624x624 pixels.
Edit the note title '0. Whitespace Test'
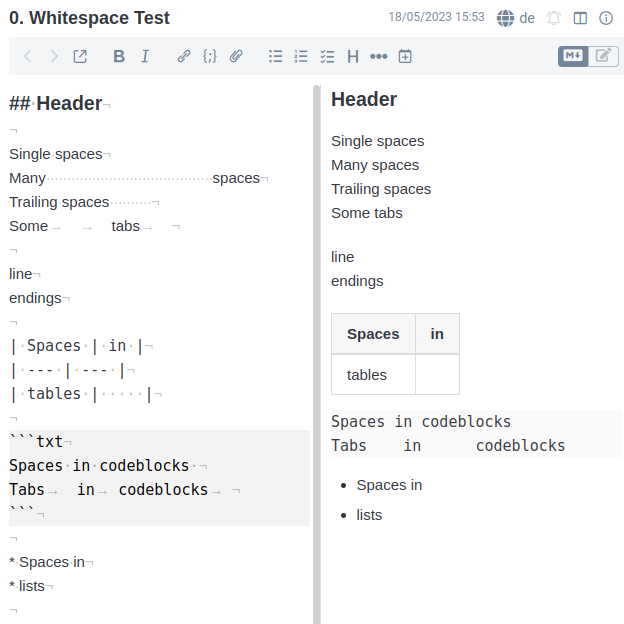coord(90,18)
